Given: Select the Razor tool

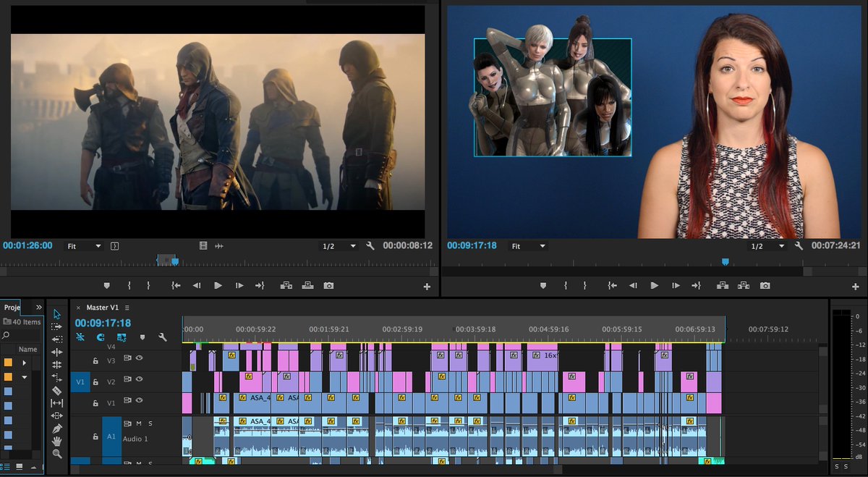Looking at the screenshot, I should point(57,390).
